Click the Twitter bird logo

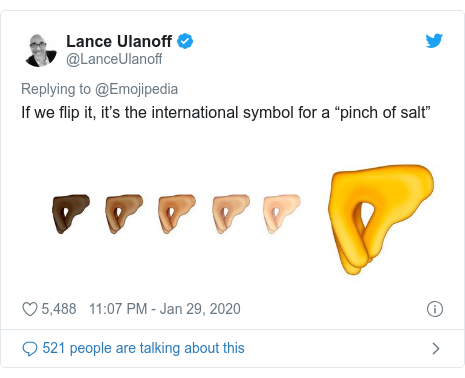coord(434,41)
